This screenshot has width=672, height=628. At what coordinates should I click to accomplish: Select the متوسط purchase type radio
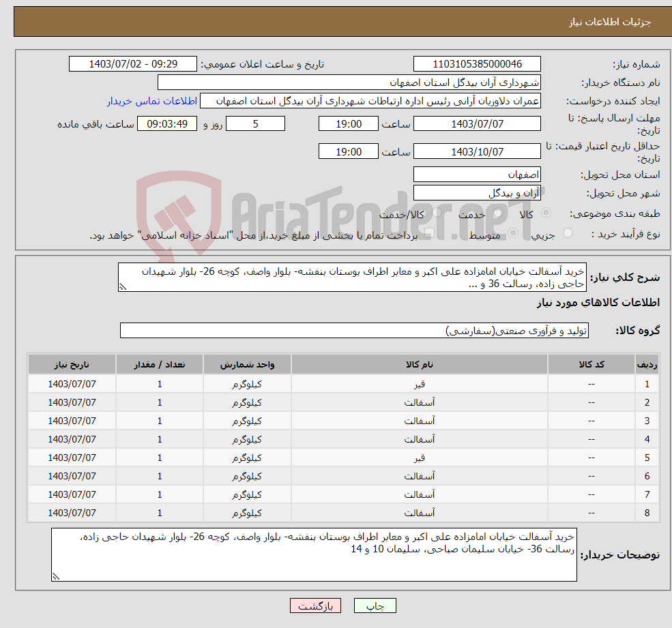pos(513,233)
